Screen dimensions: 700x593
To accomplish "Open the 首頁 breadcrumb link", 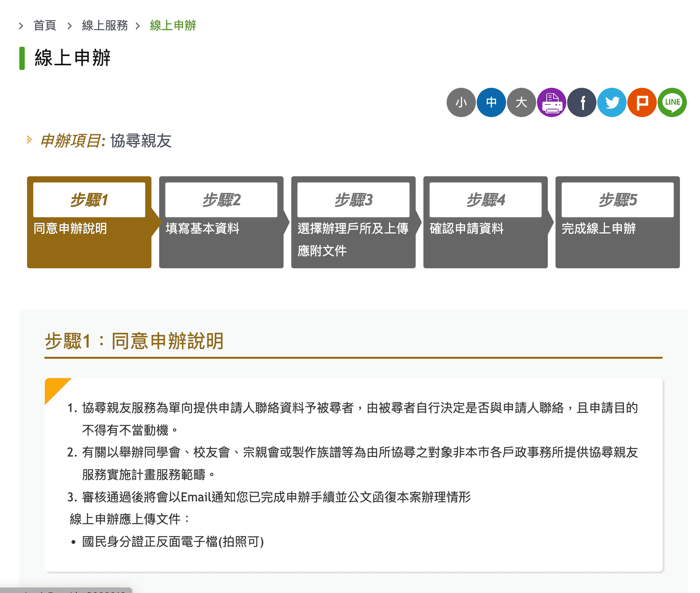I will (44, 25).
